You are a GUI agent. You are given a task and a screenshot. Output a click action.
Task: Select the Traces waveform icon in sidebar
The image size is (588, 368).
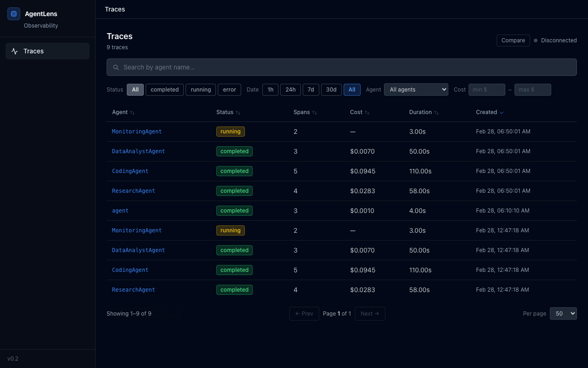[x=15, y=51]
